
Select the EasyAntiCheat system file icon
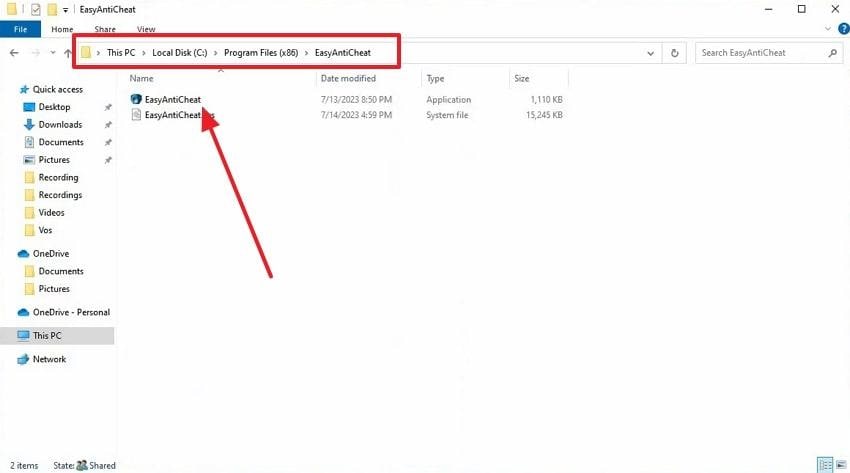(x=136, y=115)
